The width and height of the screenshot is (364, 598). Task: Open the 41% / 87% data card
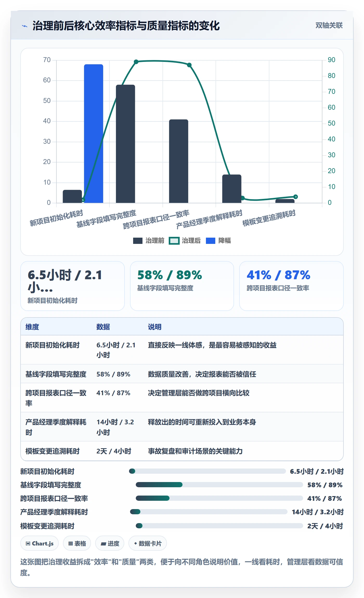(291, 286)
